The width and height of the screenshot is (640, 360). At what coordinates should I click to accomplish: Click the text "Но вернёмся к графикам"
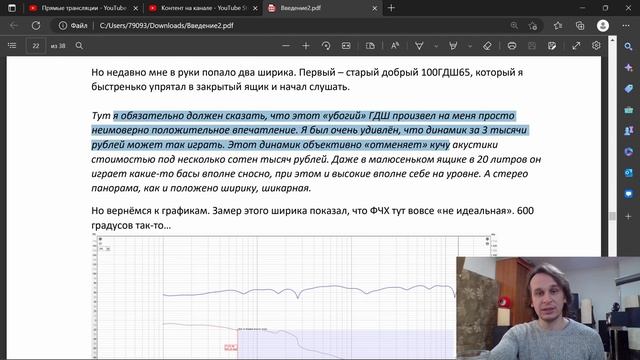(x=150, y=211)
